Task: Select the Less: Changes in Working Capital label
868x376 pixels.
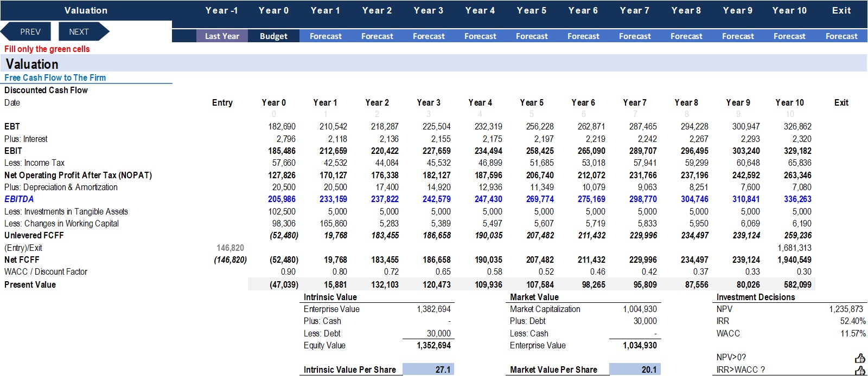Action: (x=61, y=223)
